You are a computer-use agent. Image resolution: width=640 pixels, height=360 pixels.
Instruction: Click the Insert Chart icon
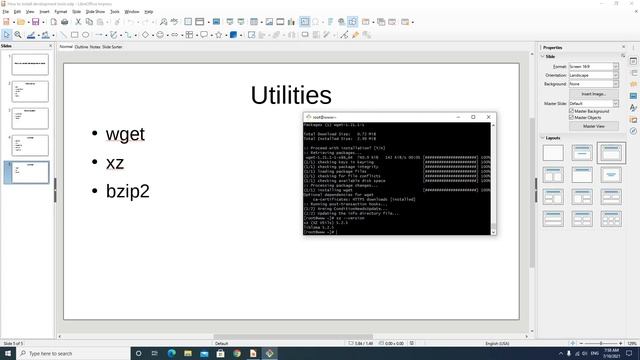coord(291,22)
